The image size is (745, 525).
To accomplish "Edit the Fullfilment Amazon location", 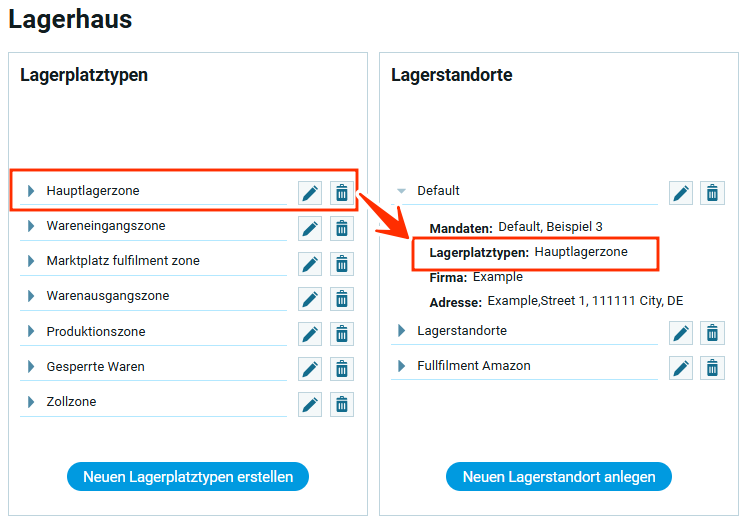I will [681, 368].
